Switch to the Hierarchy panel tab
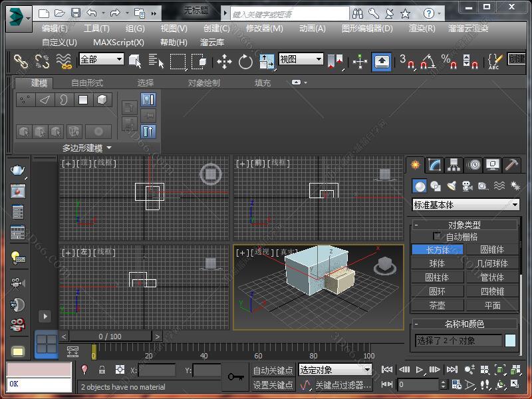 coord(454,164)
